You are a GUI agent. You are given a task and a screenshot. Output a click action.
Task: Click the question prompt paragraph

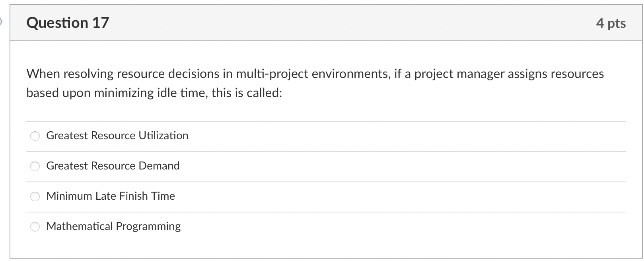(x=314, y=83)
